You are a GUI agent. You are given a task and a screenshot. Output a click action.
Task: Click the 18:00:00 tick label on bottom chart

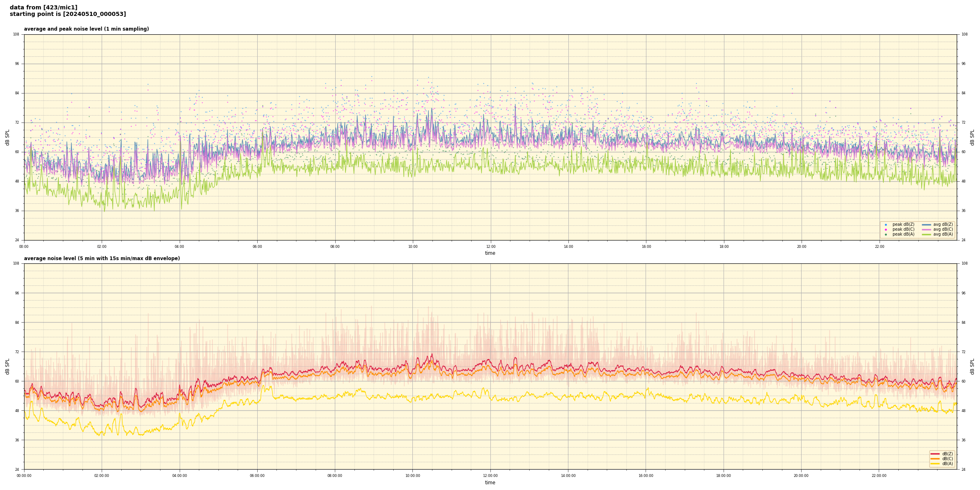[724, 476]
